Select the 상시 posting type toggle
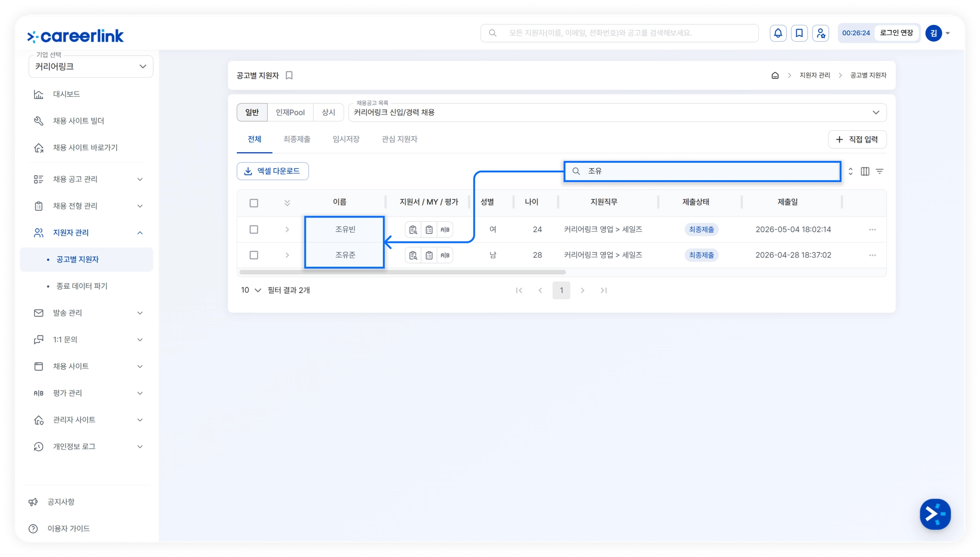This screenshot has width=980, height=557. 328,112
